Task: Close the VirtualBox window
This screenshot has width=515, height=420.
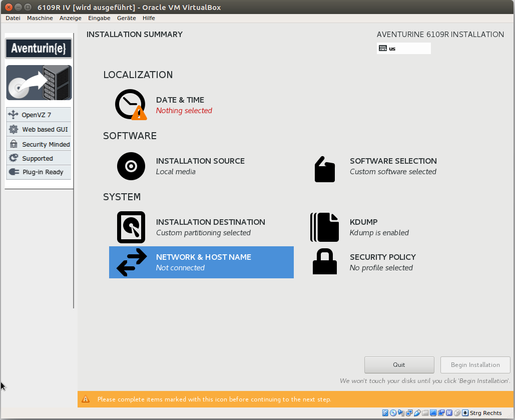Action: [x=9, y=7]
